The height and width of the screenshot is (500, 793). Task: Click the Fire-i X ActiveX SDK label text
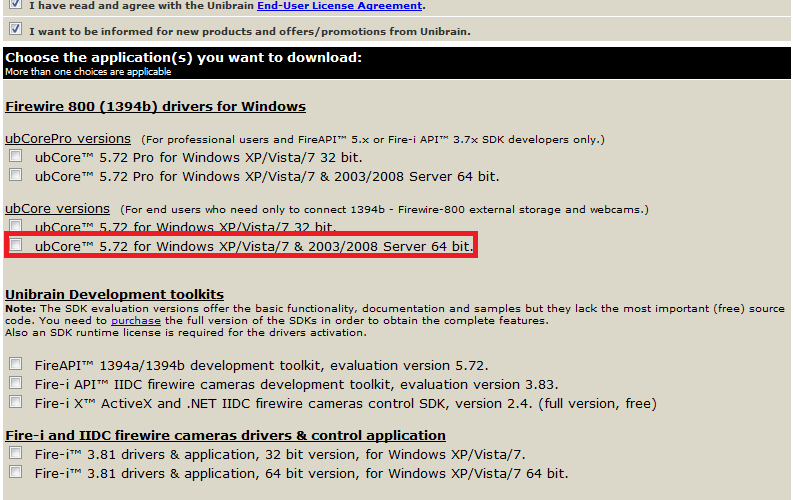pos(345,404)
